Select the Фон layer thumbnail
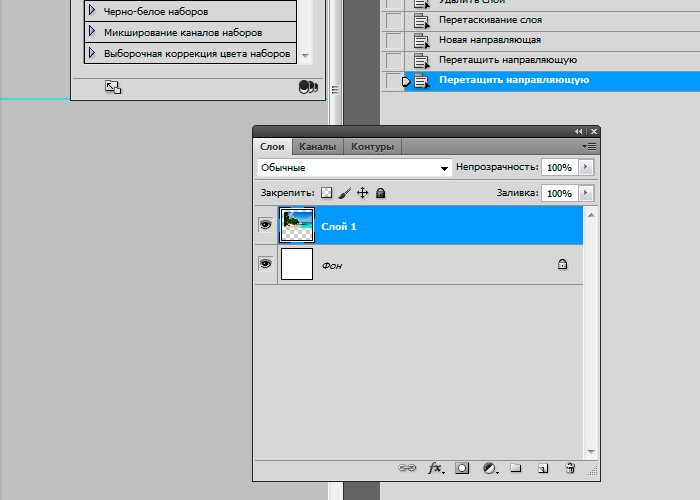Image resolution: width=700 pixels, height=500 pixels. pyautogui.click(x=297, y=264)
